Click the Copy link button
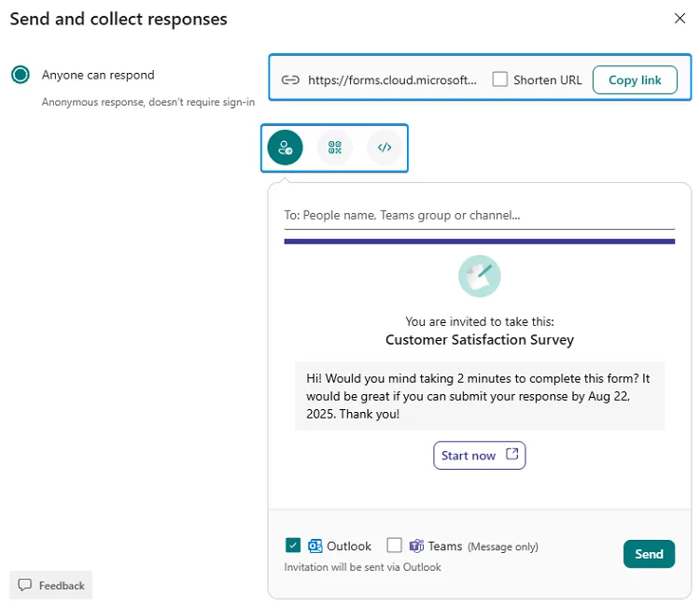The height and width of the screenshot is (609, 700). (635, 80)
